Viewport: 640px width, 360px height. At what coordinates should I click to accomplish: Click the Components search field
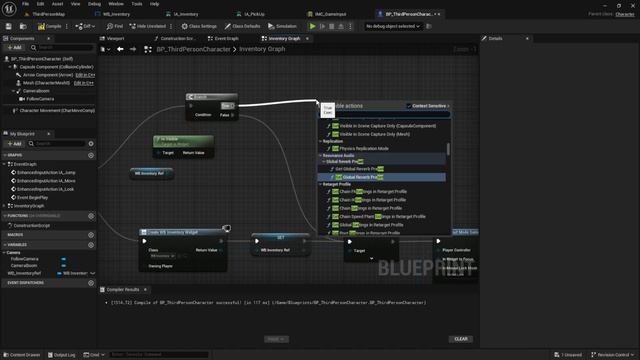tap(62, 47)
